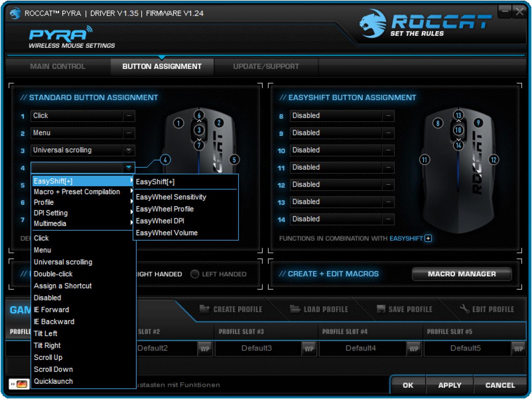Click Save Profile disk button
532x399 pixels.
point(404,309)
